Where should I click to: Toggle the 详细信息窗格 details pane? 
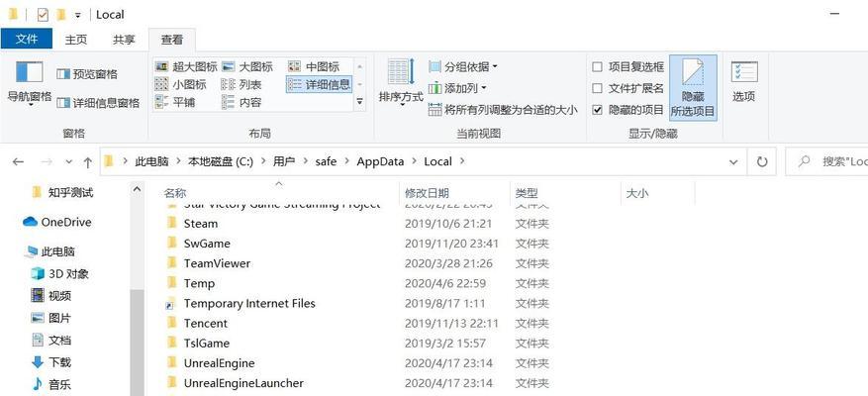(x=99, y=103)
